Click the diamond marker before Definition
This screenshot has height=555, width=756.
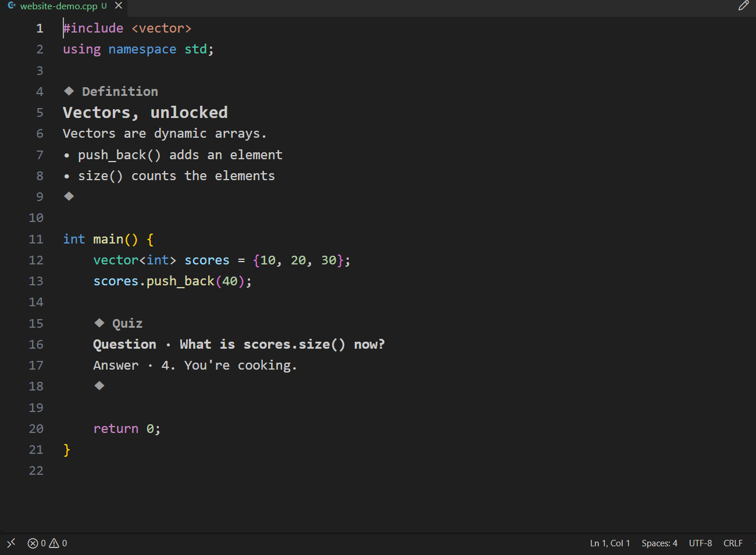click(x=69, y=91)
